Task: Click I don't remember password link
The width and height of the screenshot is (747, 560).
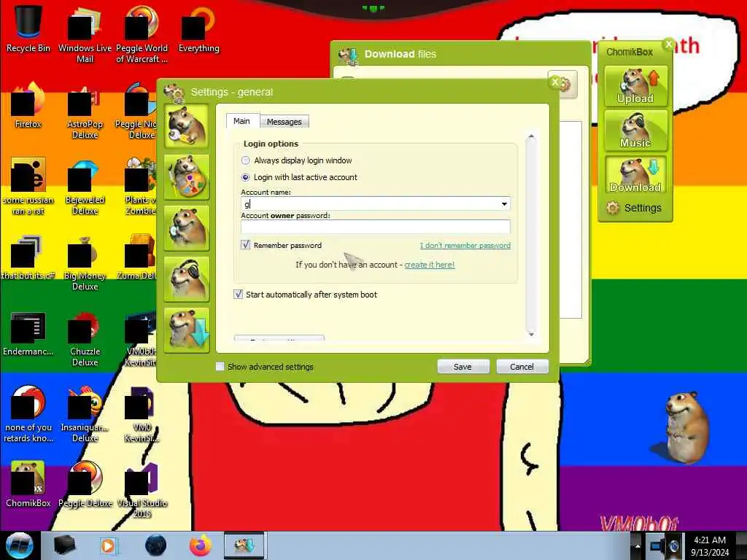Action: pyautogui.click(x=465, y=245)
